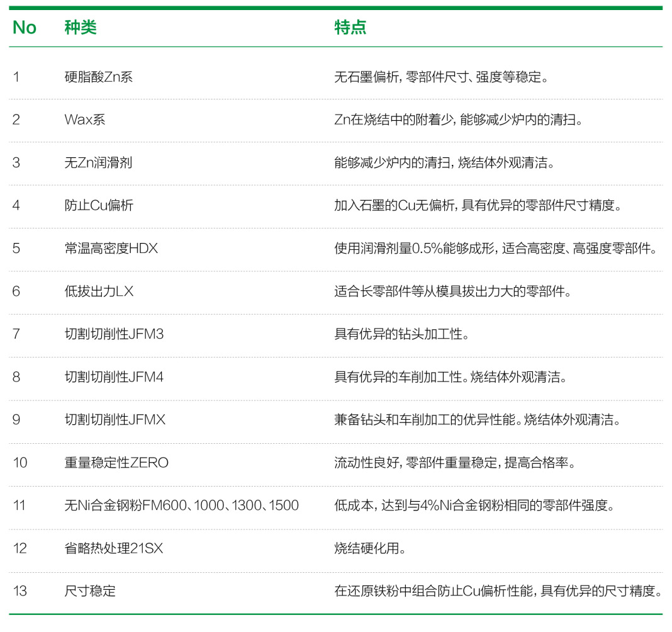Click row number '8' of 切割切削性JFM4

16,377
